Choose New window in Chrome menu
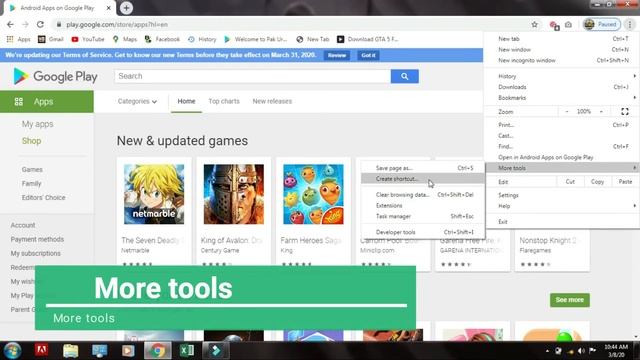 pos(562,49)
